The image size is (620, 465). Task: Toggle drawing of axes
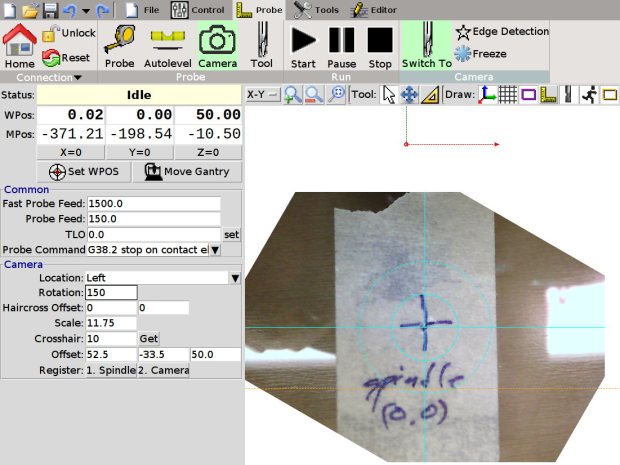click(x=487, y=95)
